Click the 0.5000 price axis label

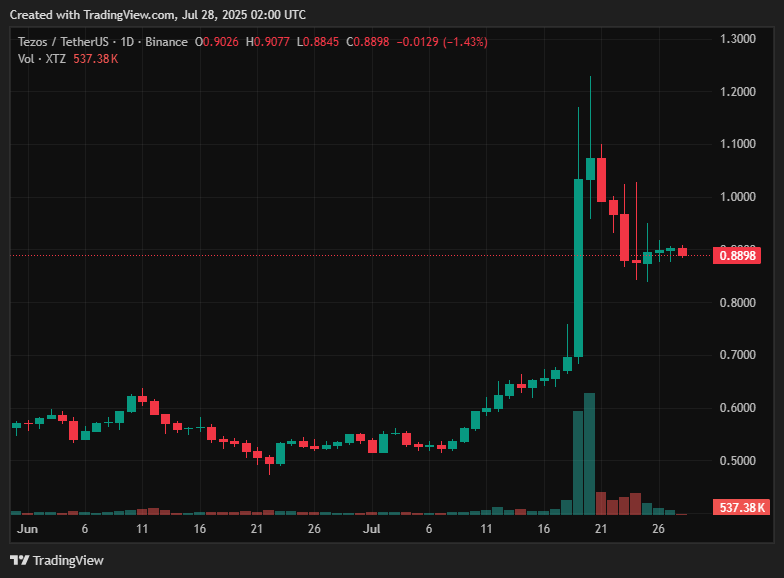point(738,461)
